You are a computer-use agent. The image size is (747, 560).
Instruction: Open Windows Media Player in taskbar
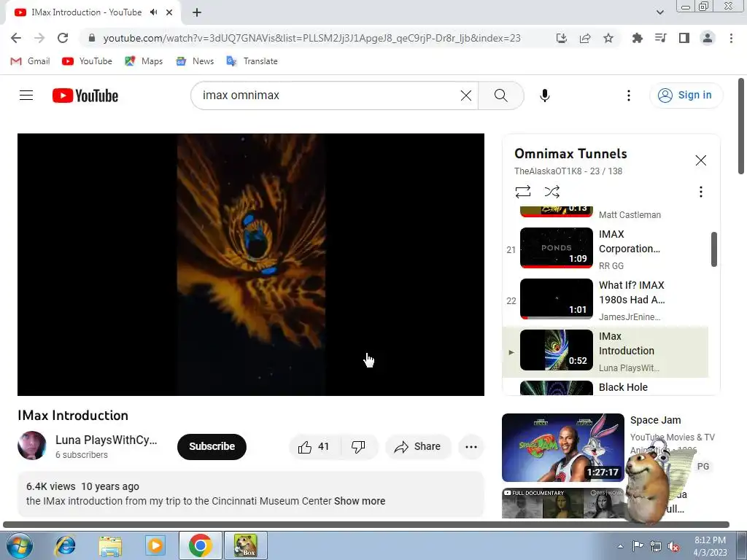(x=155, y=545)
